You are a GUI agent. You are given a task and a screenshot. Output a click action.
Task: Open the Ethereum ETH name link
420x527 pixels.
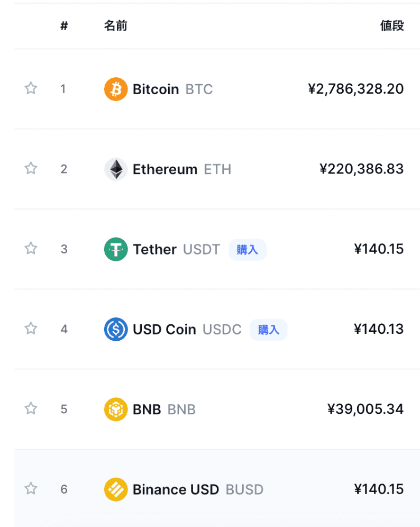click(182, 169)
